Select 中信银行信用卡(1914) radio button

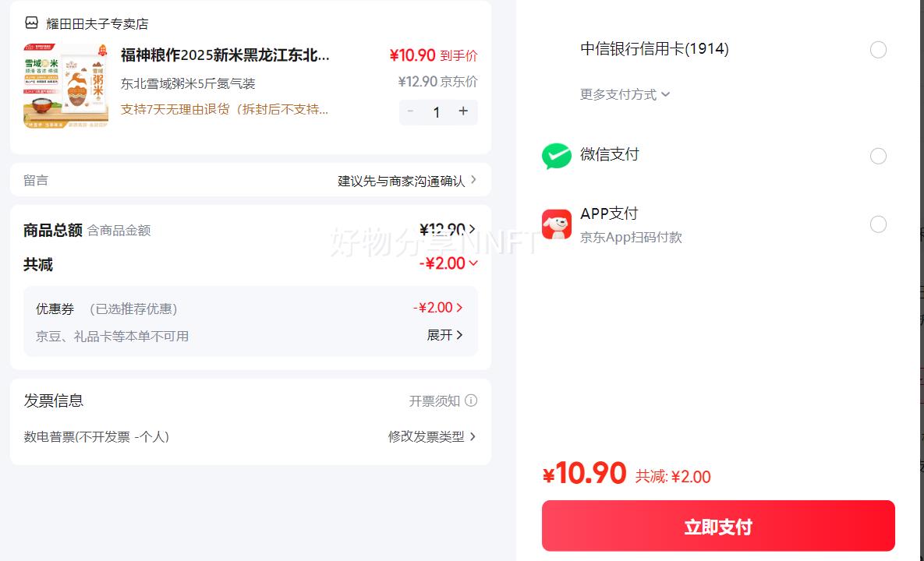(878, 50)
